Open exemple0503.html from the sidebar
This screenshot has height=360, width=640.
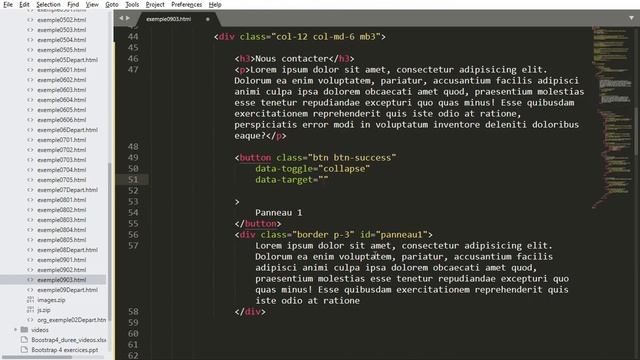click(x=62, y=30)
